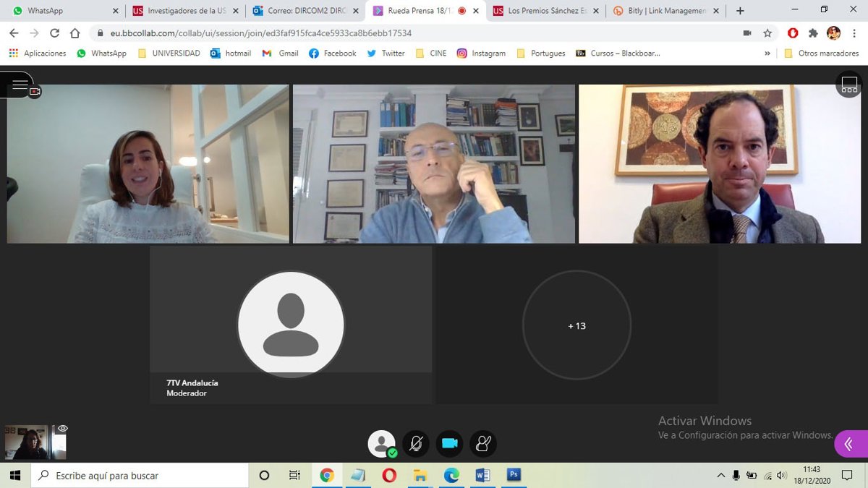Change the video layout view icon

click(x=849, y=85)
